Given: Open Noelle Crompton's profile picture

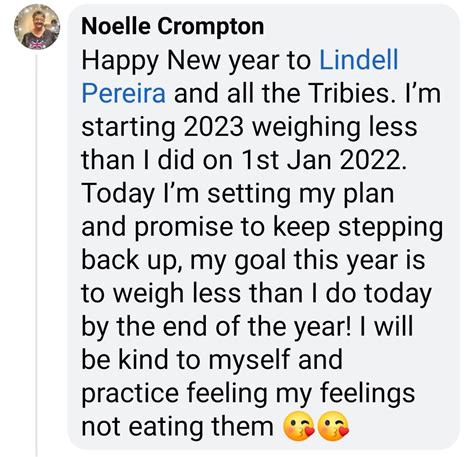Looking at the screenshot, I should coord(37,27).
